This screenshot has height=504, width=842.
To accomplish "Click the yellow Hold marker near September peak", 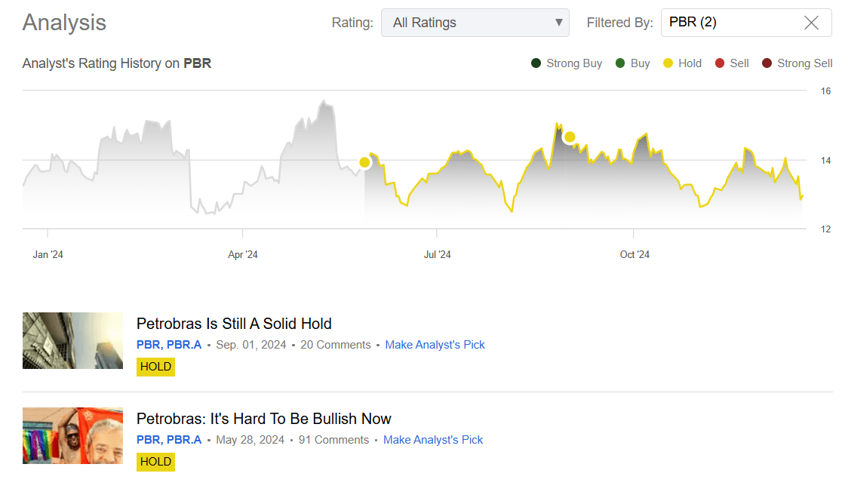I will tap(570, 137).
